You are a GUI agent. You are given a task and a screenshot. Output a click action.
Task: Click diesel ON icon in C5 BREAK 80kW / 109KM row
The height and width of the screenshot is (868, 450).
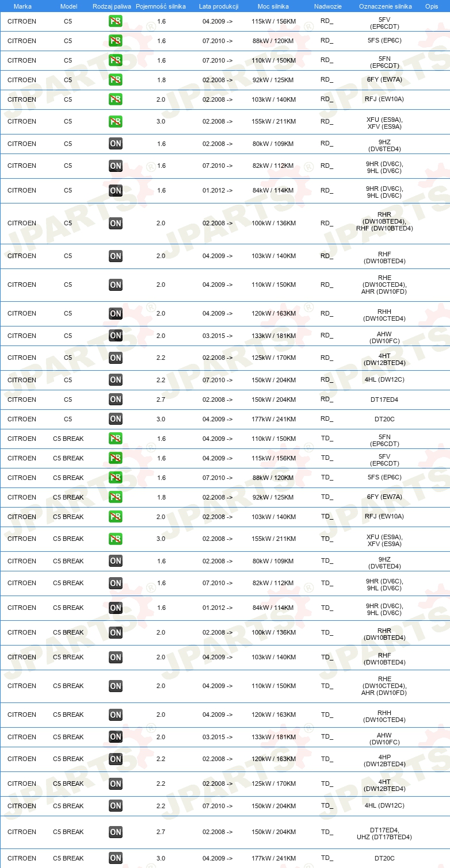115,561
